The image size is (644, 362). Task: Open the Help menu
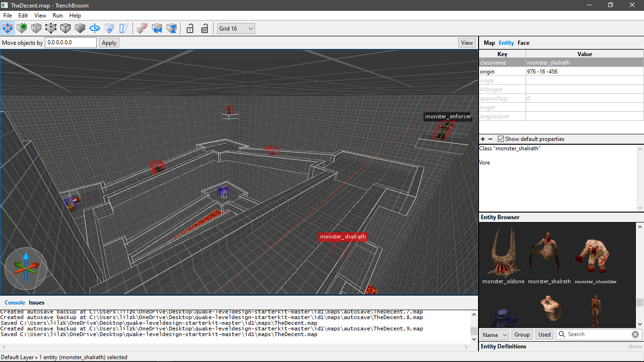pos(75,16)
